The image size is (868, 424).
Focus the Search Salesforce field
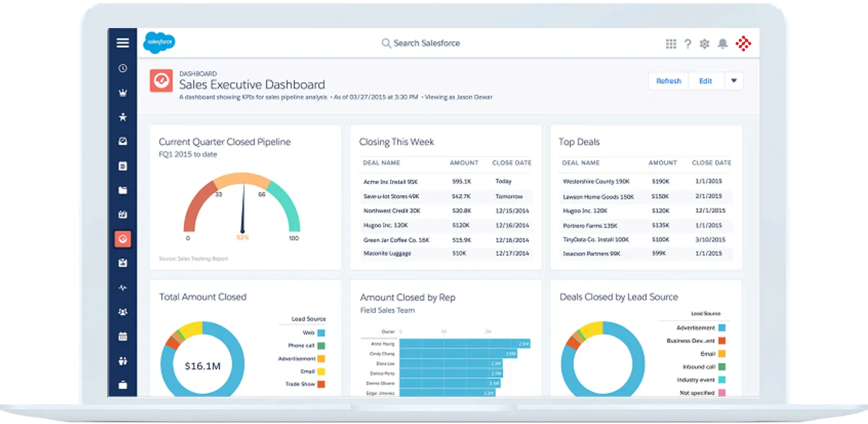(422, 43)
